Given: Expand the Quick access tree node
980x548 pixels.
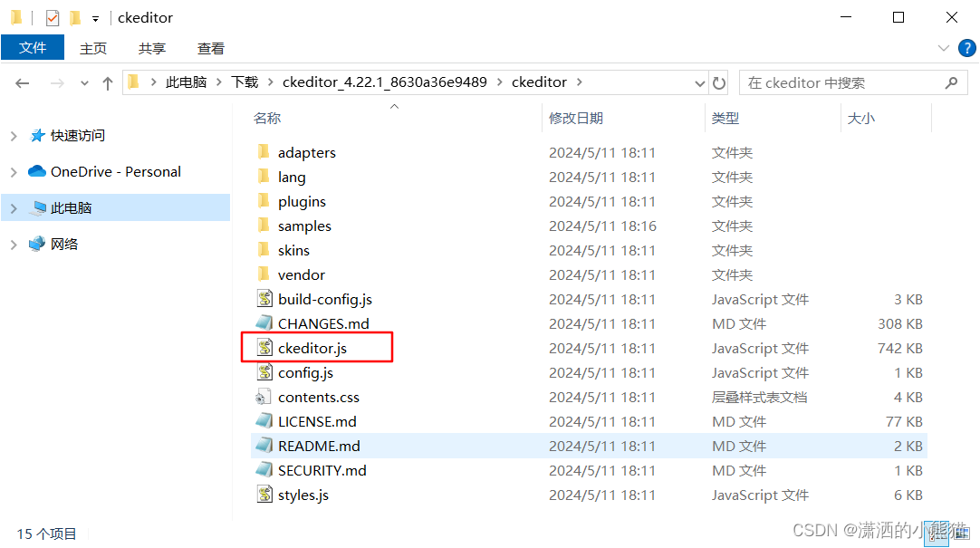Looking at the screenshot, I should (14, 136).
